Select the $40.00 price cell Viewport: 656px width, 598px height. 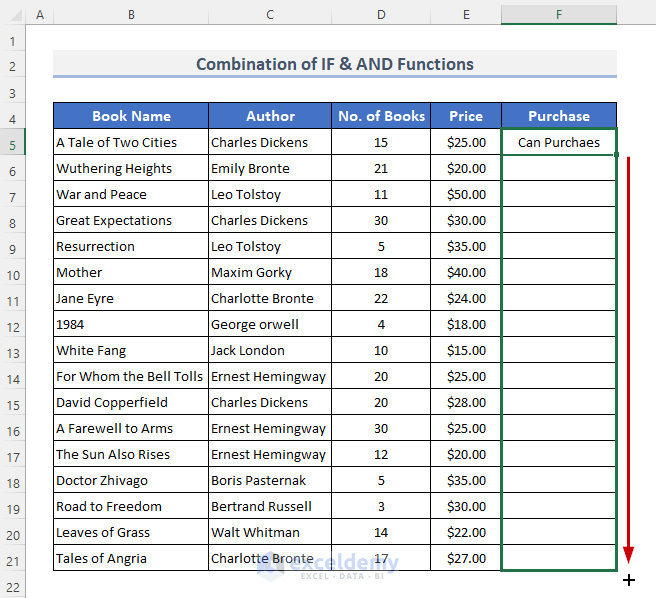coord(466,272)
